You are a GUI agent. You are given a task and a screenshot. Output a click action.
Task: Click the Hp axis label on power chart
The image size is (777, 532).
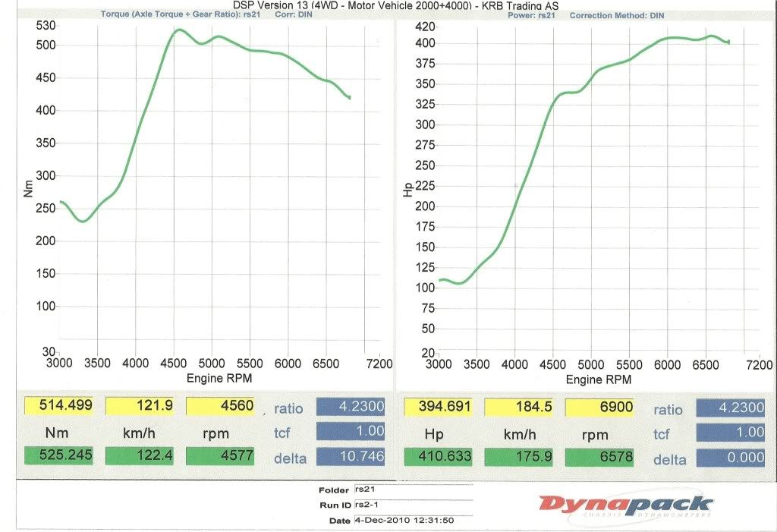point(410,191)
